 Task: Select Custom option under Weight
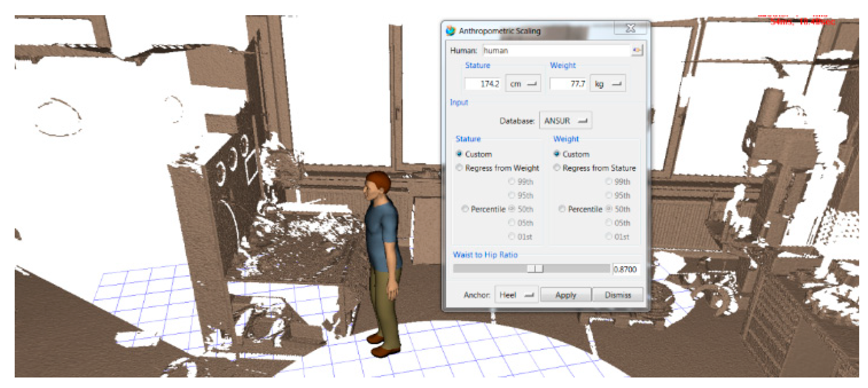click(x=557, y=154)
